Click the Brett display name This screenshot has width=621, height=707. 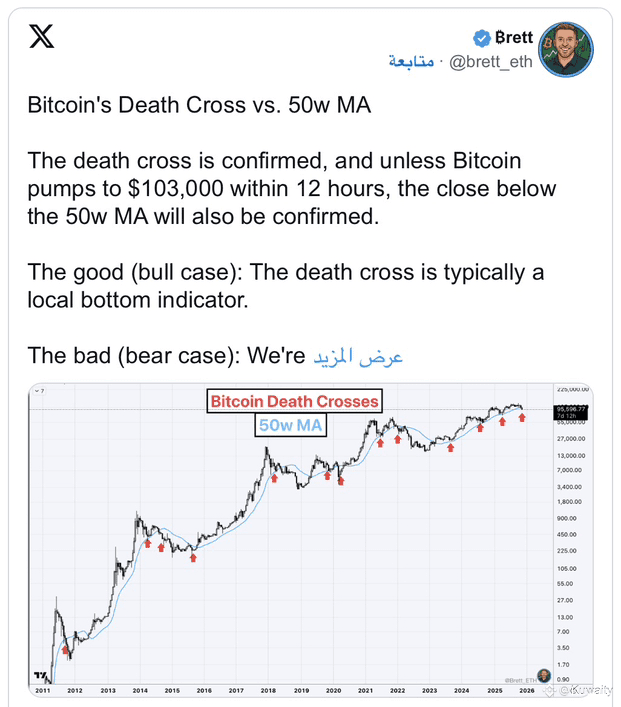pyautogui.click(x=514, y=38)
